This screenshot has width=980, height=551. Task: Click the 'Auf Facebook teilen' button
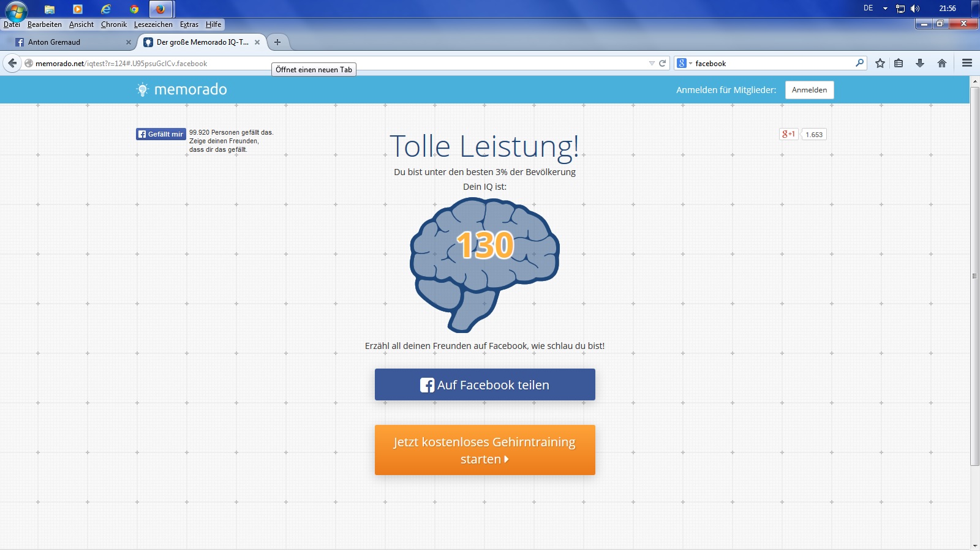484,384
